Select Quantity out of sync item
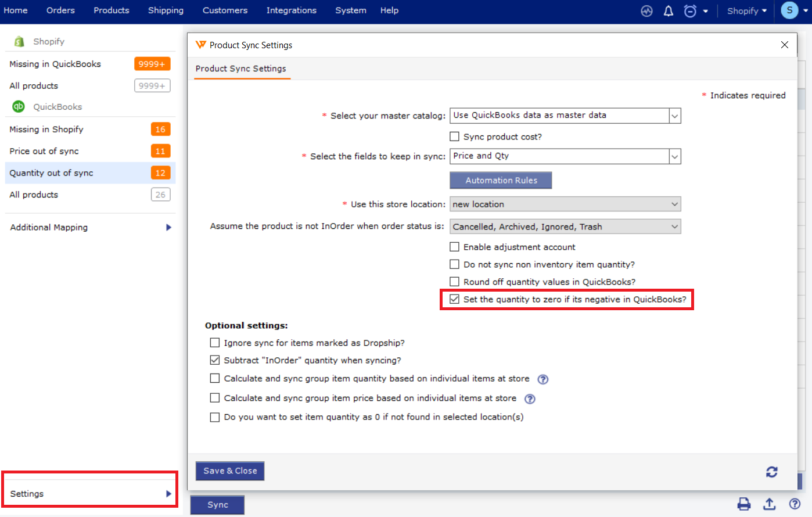Screen dimensions: 812x517 (x=91, y=173)
